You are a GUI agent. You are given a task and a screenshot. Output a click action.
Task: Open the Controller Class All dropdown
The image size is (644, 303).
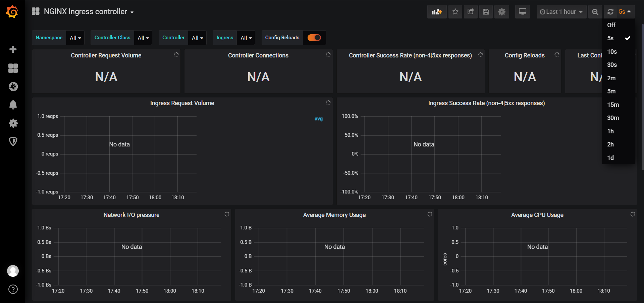point(143,38)
